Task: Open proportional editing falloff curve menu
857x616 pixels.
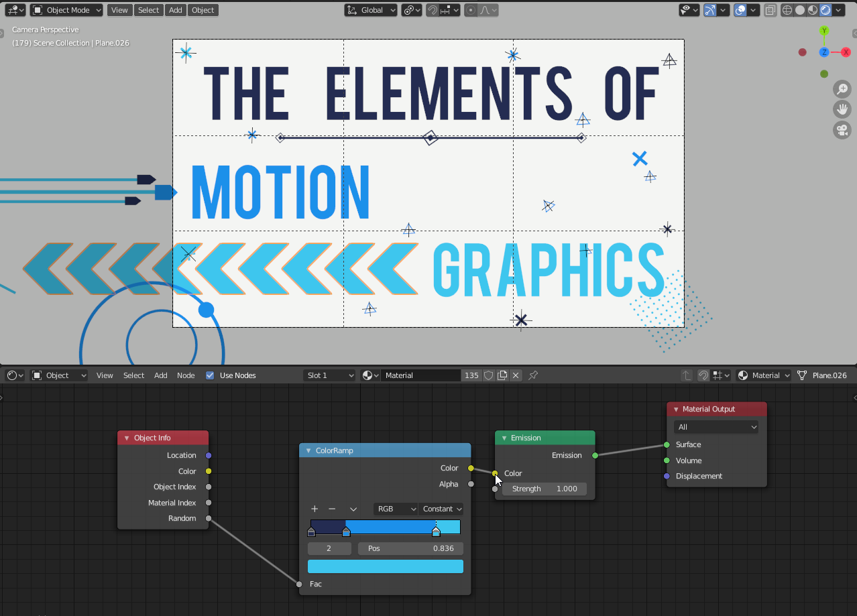Action: [488, 10]
